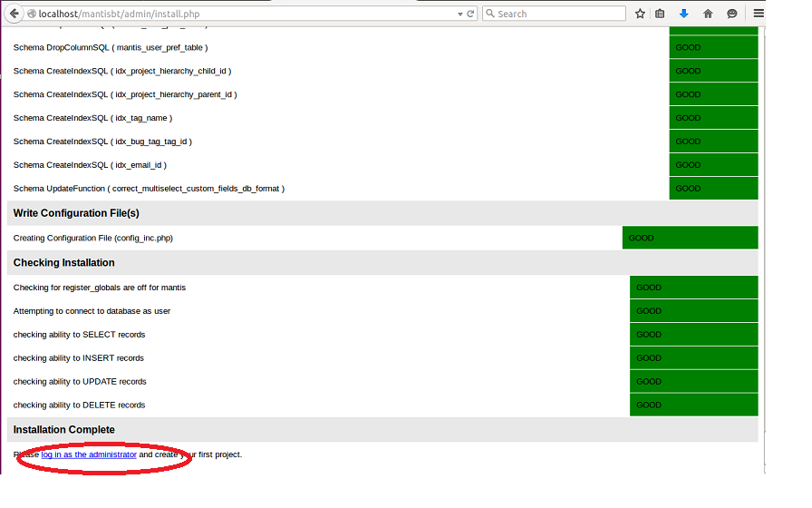The height and width of the screenshot is (508, 812).
Task: Click GOOD status for idx_bug_tag_tag_id
Action: pyautogui.click(x=713, y=142)
